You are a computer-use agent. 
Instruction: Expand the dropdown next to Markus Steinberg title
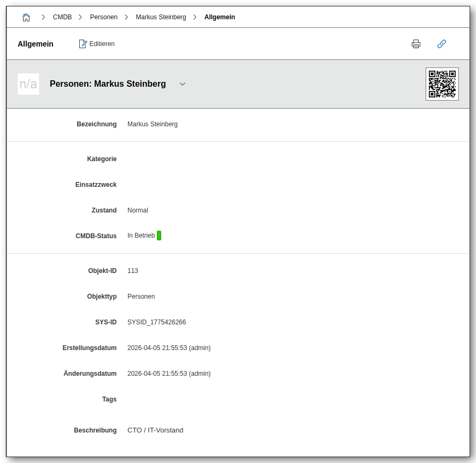click(x=183, y=84)
